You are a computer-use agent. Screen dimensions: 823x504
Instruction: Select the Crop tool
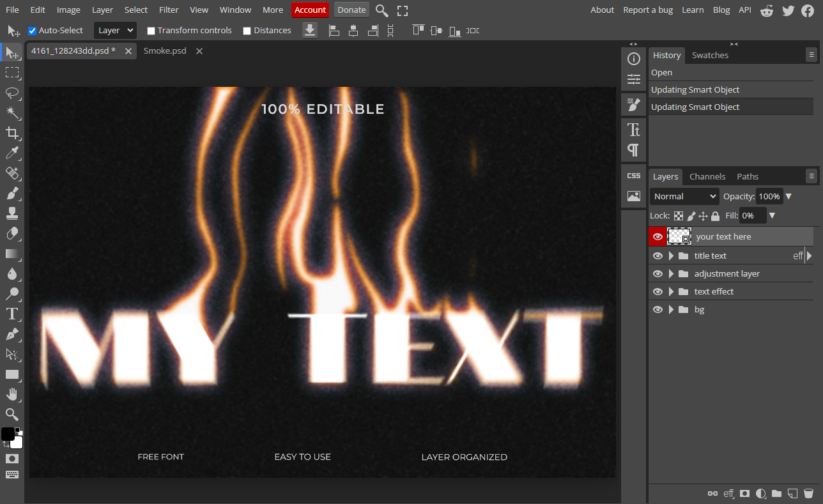point(13,133)
